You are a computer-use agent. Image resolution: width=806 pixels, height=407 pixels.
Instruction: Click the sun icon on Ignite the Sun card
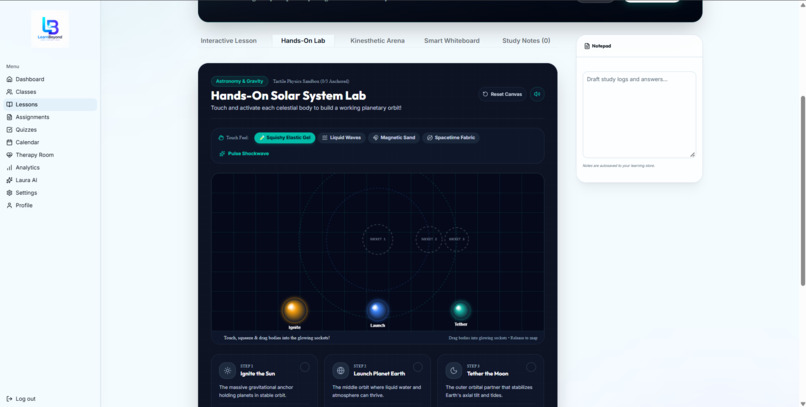[227, 370]
